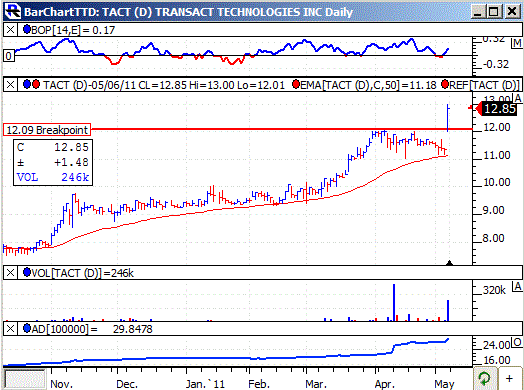Click the A auto-scale button on volume pane
The image size is (524, 390).
(x=518, y=286)
